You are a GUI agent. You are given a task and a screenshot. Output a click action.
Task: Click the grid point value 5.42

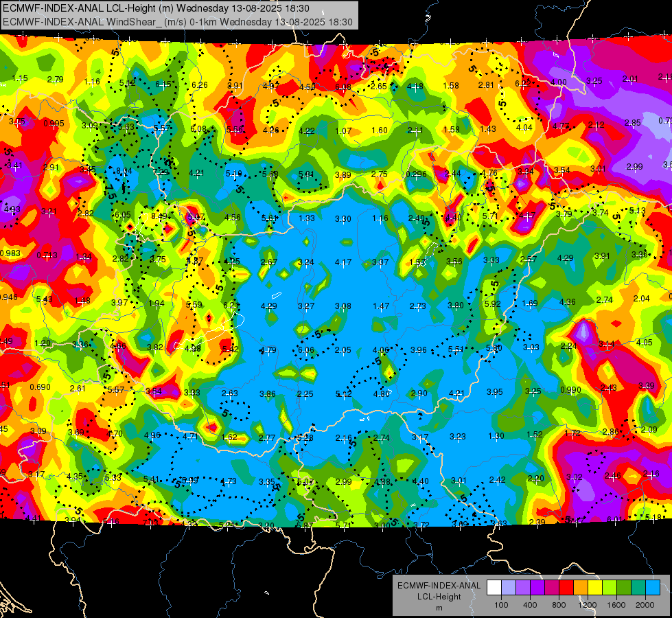click(x=231, y=349)
